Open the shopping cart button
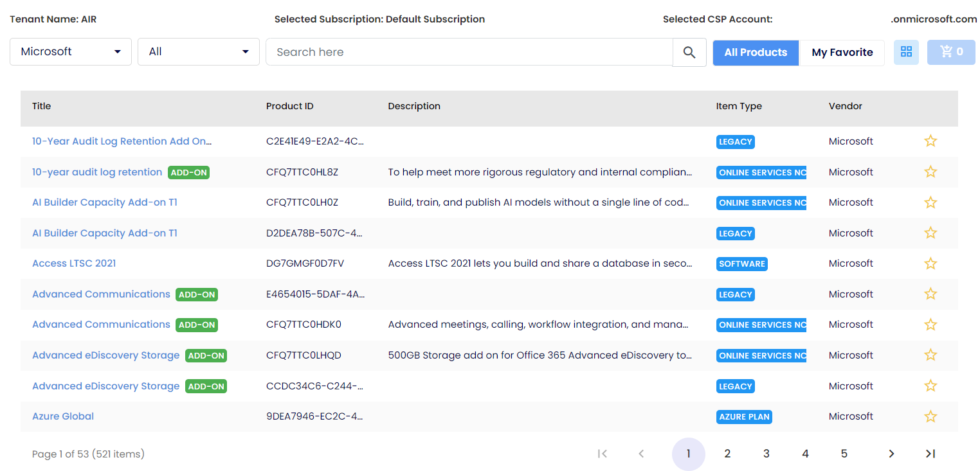This screenshot has height=471, width=980. [951, 52]
